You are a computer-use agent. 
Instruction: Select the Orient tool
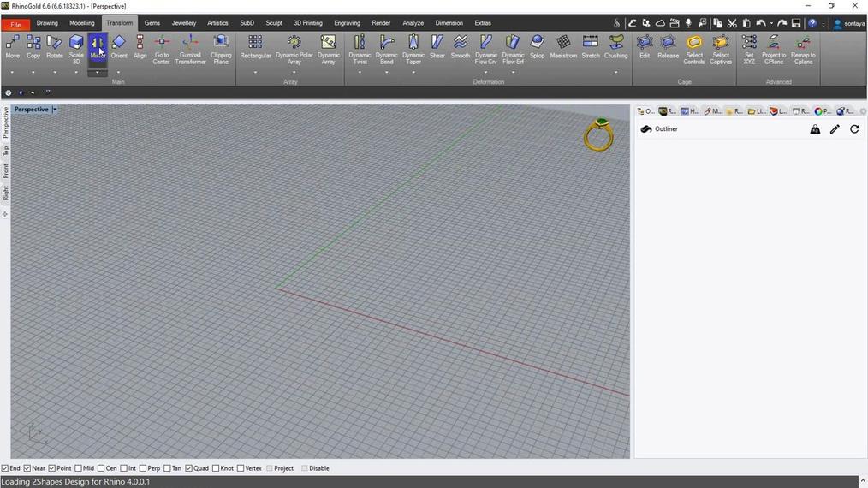click(118, 47)
